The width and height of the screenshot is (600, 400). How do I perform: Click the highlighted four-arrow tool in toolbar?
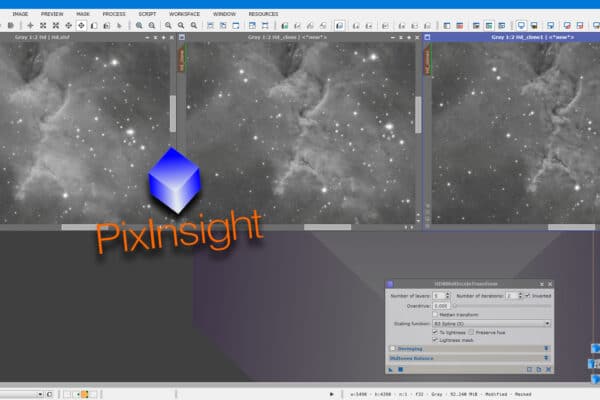point(81,26)
